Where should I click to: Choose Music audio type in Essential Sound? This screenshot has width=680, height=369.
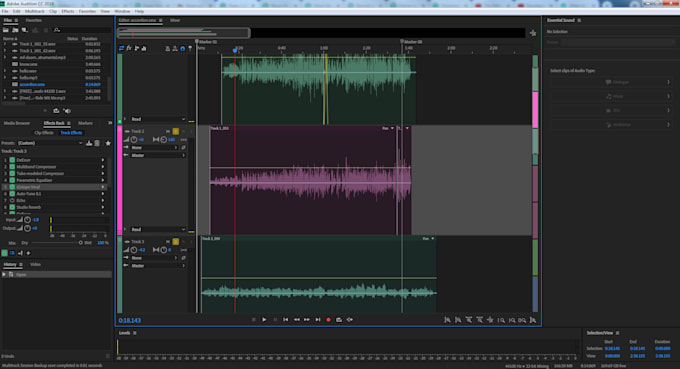(611, 96)
